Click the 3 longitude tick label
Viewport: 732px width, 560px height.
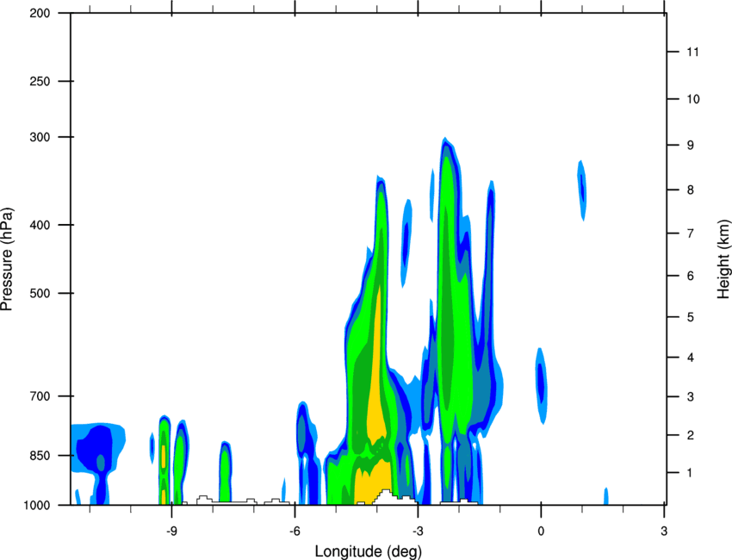coord(664,532)
